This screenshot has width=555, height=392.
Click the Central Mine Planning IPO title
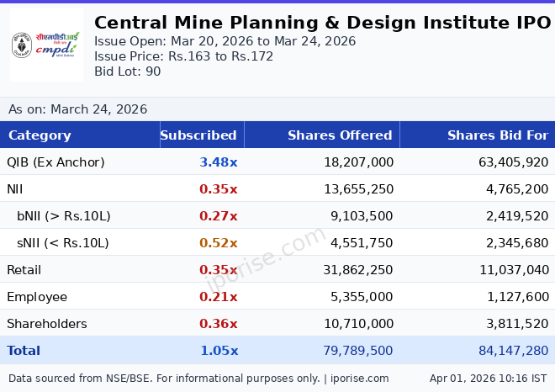click(322, 23)
